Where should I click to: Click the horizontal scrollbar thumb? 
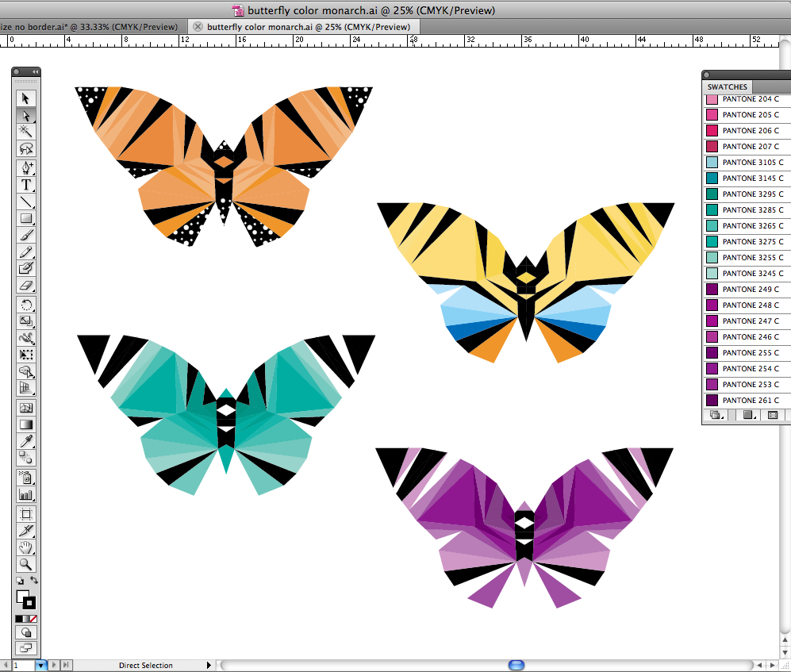pos(516,665)
